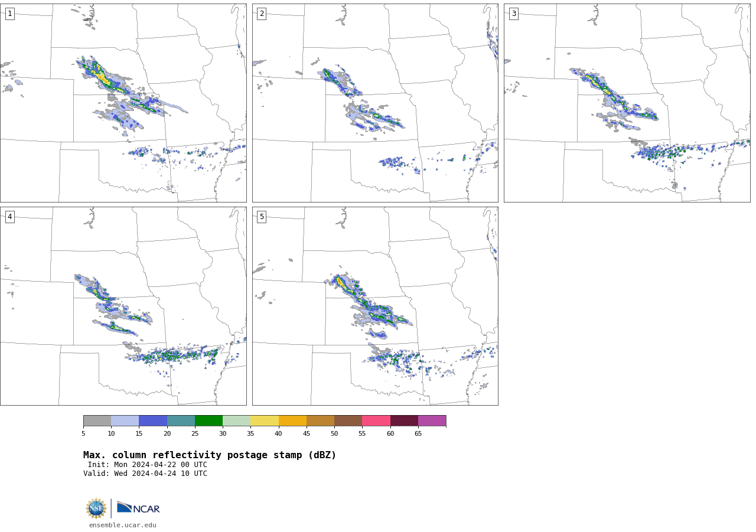
Task: Open ensemble member 3 reflectivity map
Action: click(627, 103)
